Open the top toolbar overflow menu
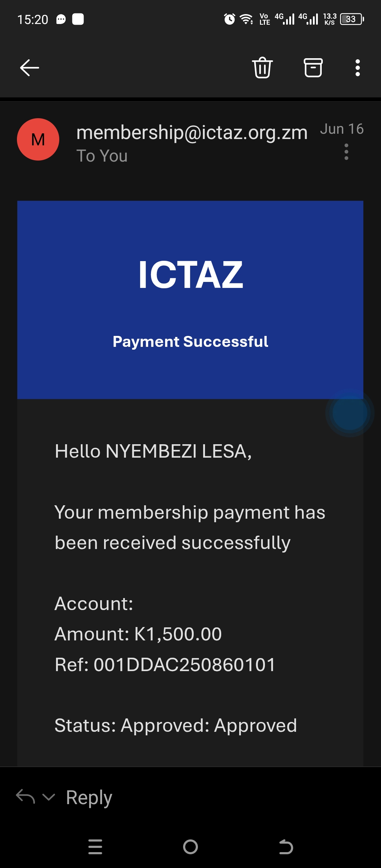 click(358, 67)
